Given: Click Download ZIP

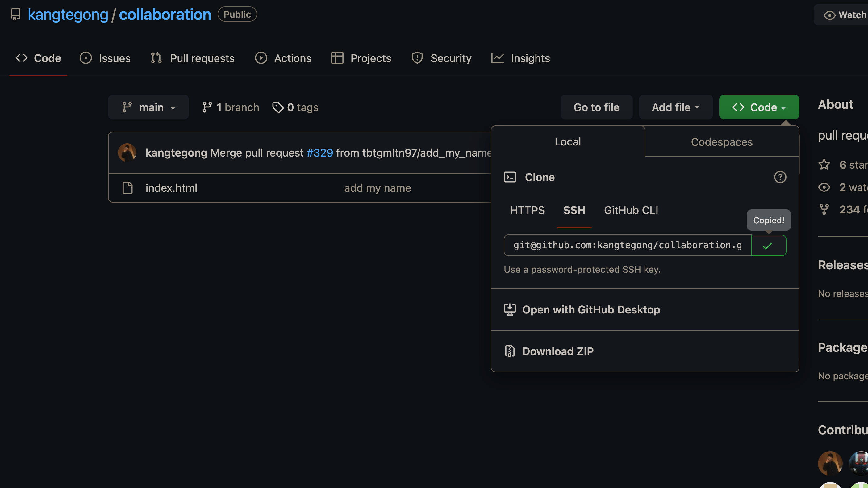Looking at the screenshot, I should coord(558,351).
